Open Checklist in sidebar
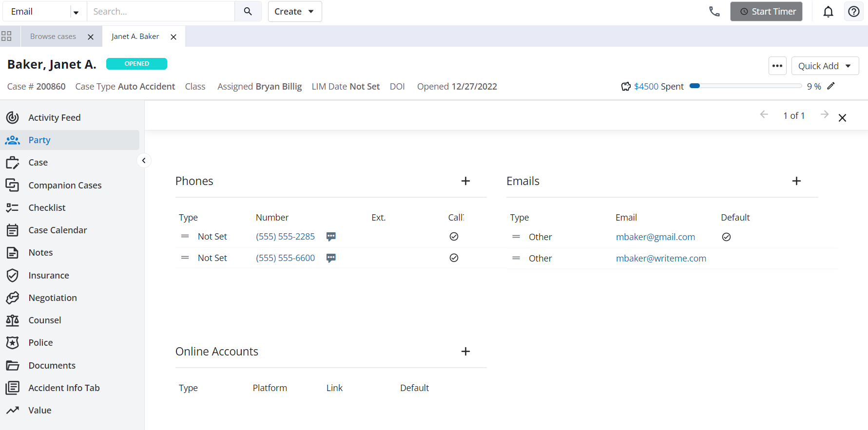Screen dimensions: 868x430 [70, 207]
